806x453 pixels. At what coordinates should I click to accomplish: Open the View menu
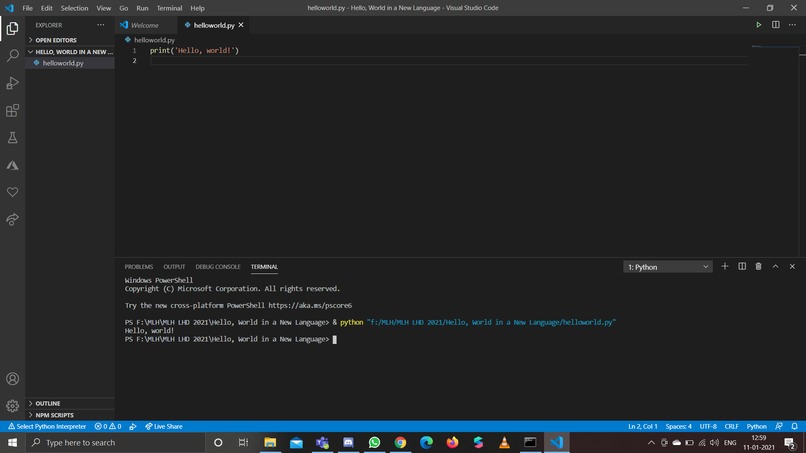tap(103, 8)
